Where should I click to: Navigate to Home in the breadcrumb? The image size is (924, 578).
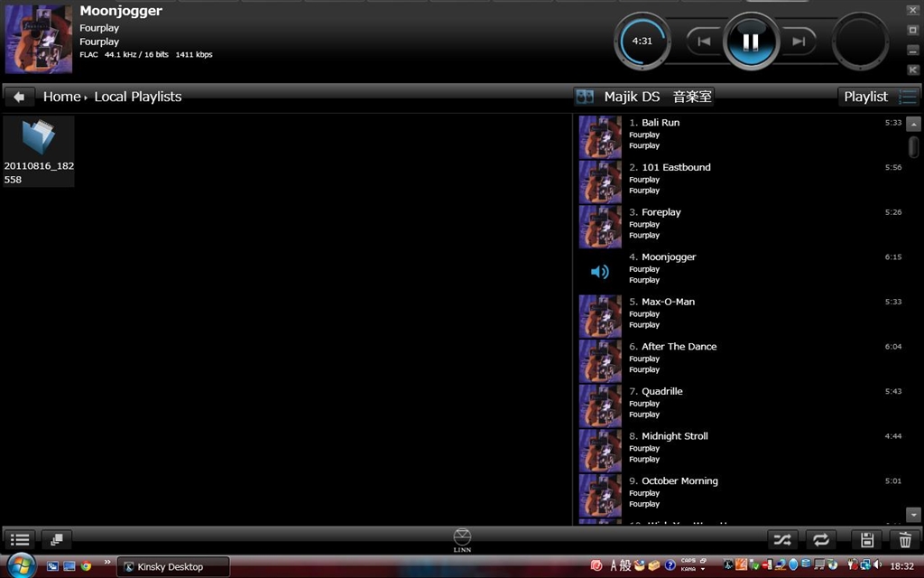62,97
